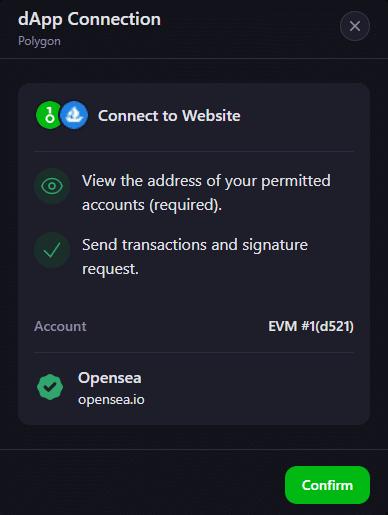The width and height of the screenshot is (388, 515).
Task: Click the green wallet key icon
Action: 49,115
